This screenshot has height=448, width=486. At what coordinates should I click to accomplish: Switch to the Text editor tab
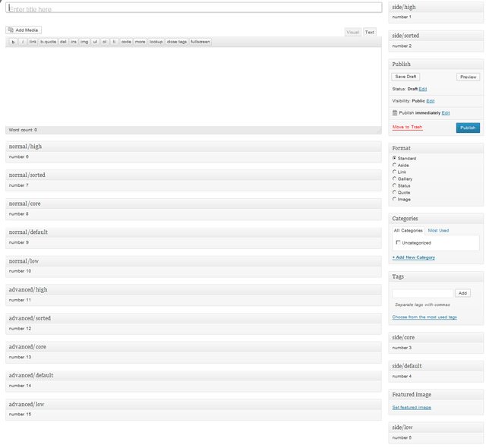370,32
